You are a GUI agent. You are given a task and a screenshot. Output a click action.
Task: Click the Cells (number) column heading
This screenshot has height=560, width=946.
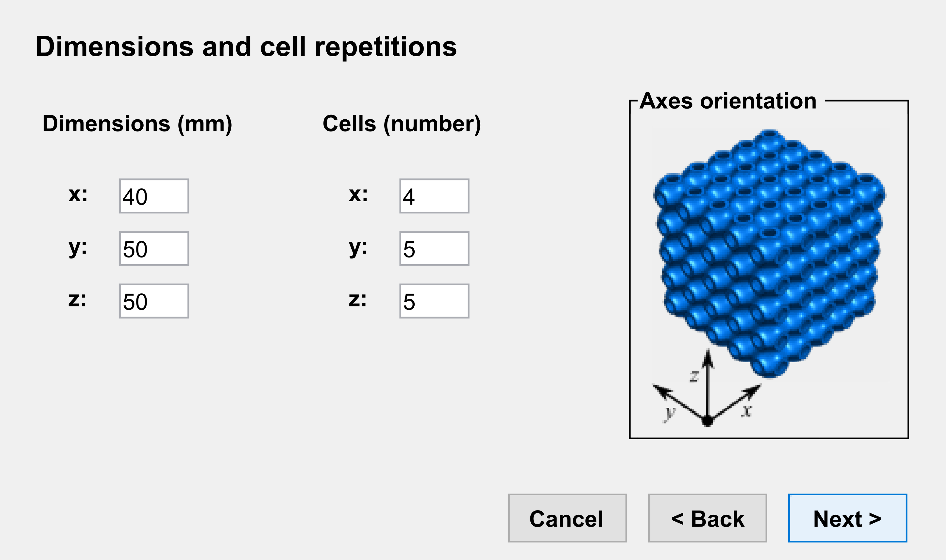[x=402, y=124]
